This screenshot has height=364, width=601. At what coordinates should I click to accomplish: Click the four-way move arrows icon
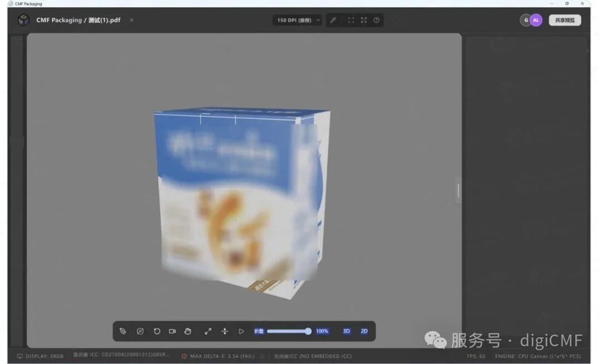point(225,331)
